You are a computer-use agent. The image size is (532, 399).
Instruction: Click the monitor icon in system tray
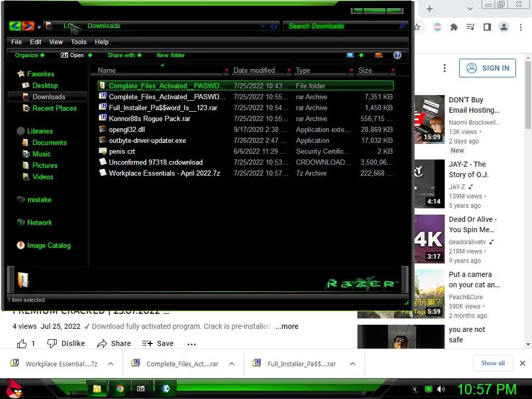(429, 390)
